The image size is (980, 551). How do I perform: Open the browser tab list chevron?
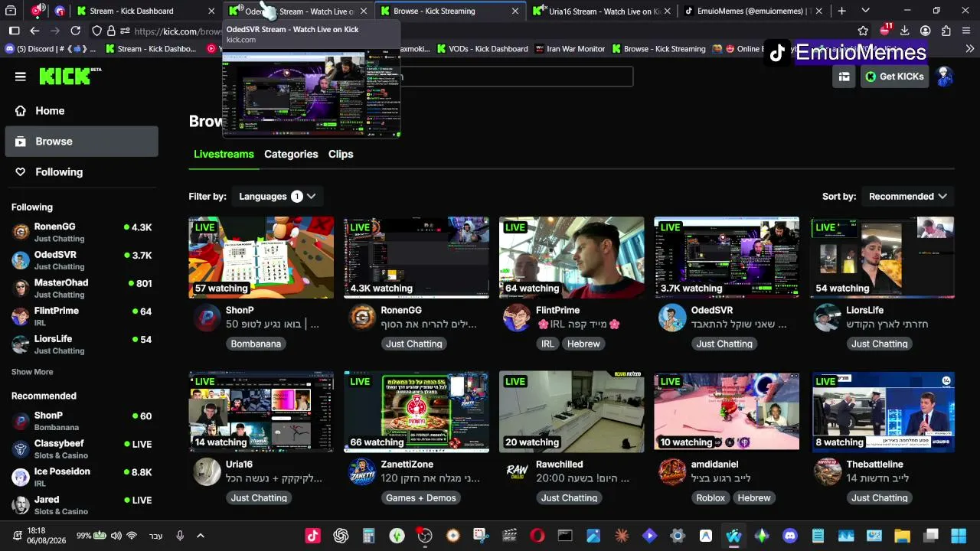tap(865, 11)
